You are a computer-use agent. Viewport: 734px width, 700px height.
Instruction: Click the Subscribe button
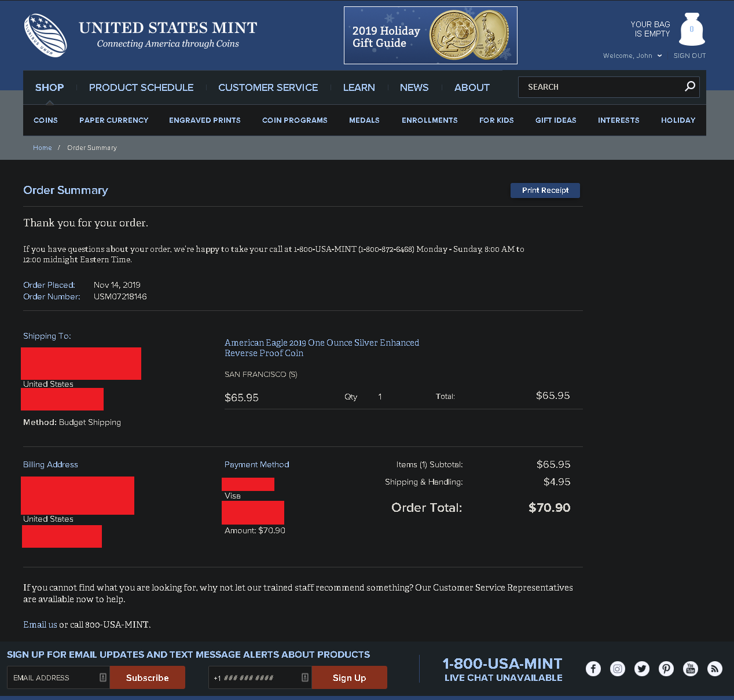point(148,677)
